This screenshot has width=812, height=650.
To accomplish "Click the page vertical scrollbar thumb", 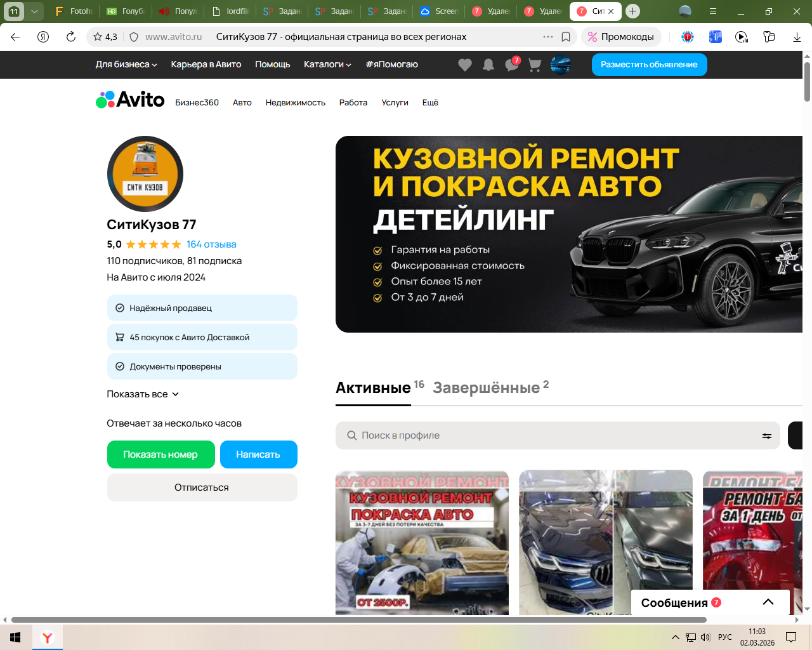I will click(807, 82).
